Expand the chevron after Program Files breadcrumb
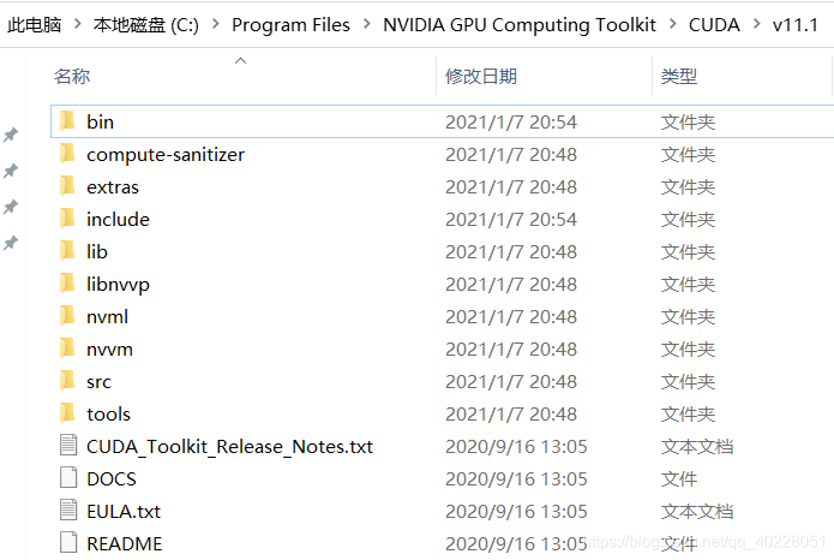834x560 pixels. click(x=367, y=25)
